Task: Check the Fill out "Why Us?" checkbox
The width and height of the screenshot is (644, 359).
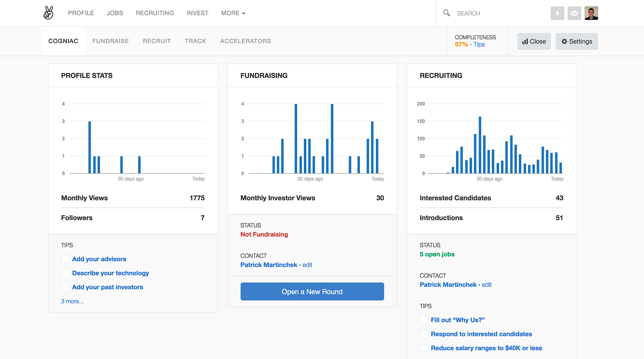Action: tap(424, 320)
